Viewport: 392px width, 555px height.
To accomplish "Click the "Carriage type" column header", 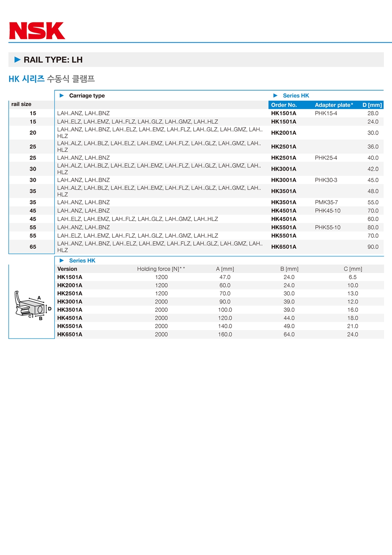I will 87,96.
